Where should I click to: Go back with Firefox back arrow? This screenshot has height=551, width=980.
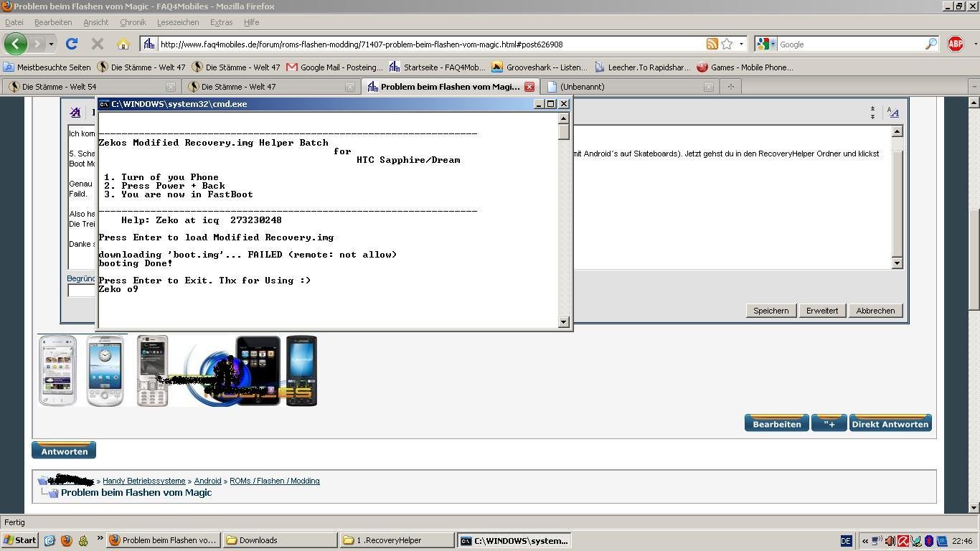[x=16, y=44]
